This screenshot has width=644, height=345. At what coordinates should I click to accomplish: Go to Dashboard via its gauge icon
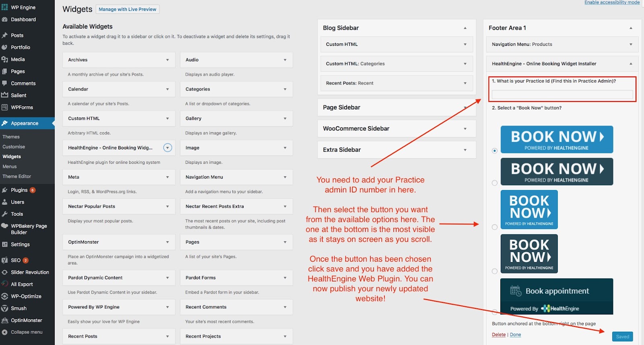coord(5,19)
